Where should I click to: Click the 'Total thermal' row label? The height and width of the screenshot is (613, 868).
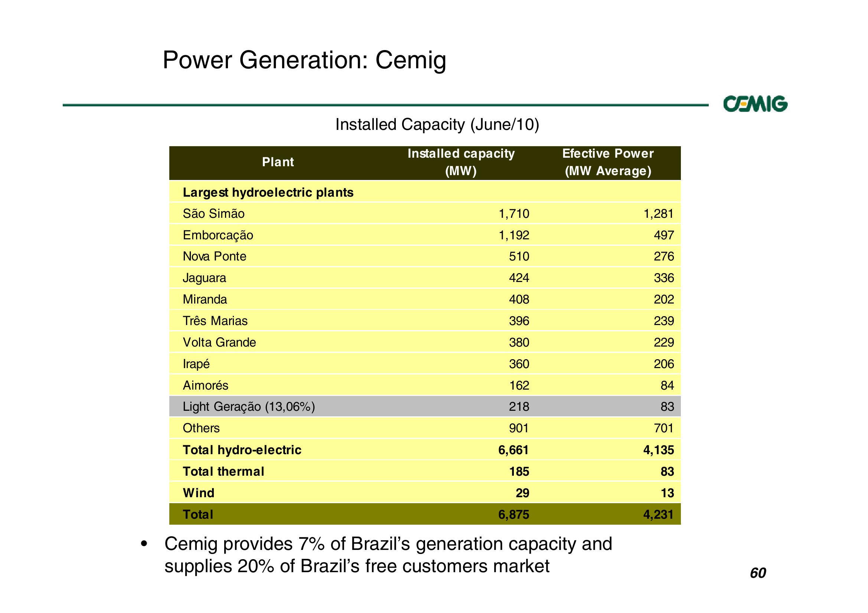pyautogui.click(x=223, y=472)
